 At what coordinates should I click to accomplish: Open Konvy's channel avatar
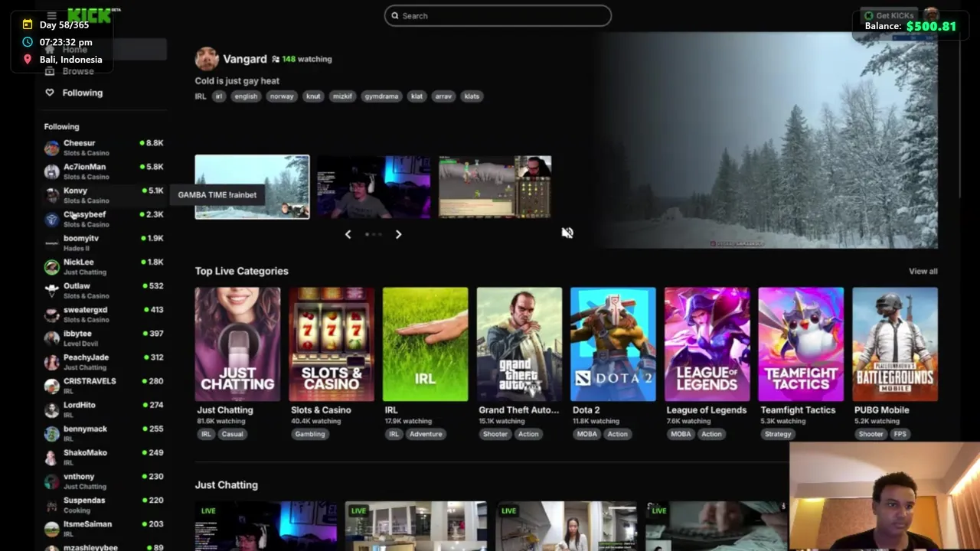point(51,195)
